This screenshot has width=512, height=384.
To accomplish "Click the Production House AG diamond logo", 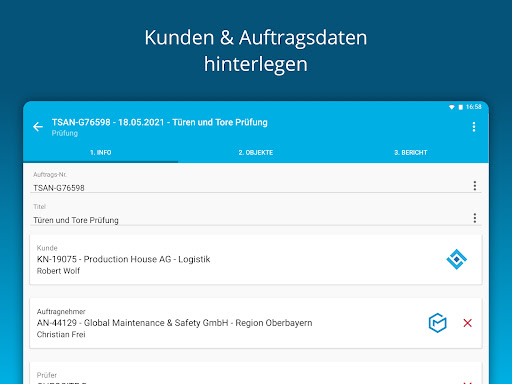I will click(x=456, y=259).
